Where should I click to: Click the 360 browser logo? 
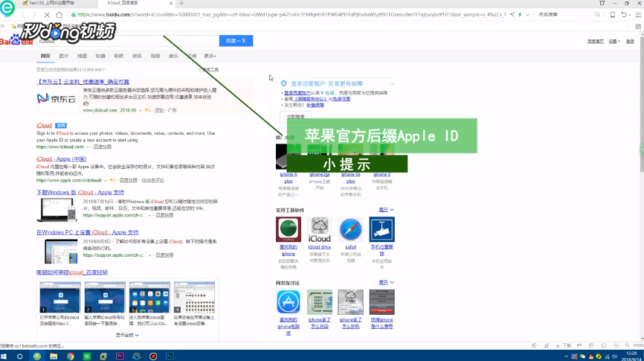(7, 7)
